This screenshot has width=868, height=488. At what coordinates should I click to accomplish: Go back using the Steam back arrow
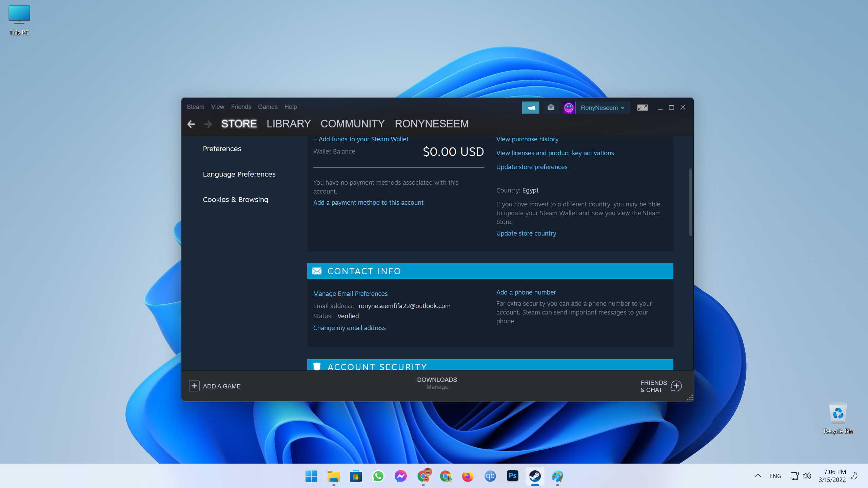point(191,124)
